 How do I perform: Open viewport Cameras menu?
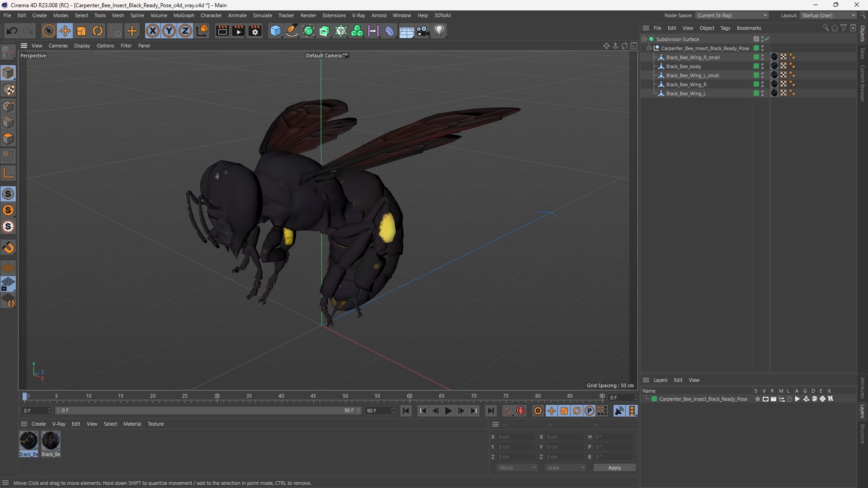click(58, 46)
